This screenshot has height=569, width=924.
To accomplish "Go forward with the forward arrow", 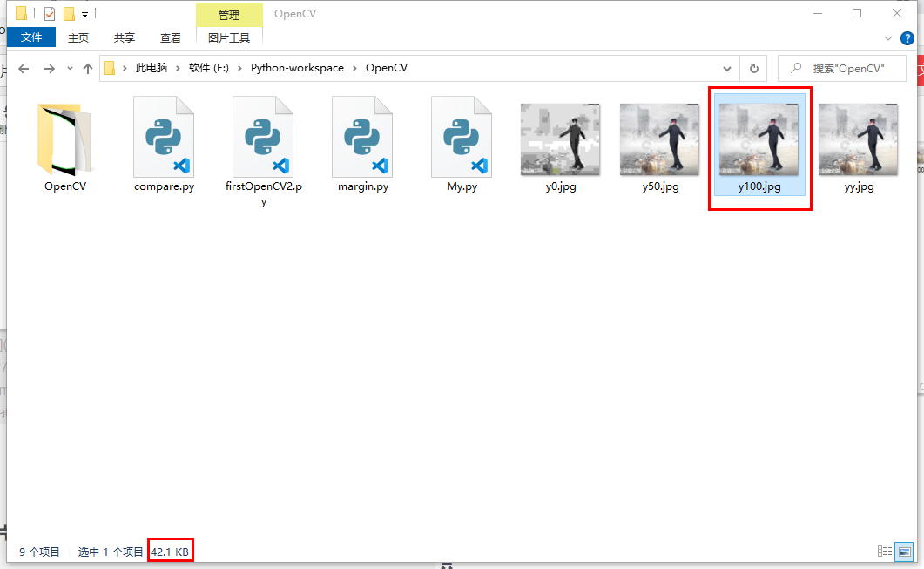I will point(50,69).
